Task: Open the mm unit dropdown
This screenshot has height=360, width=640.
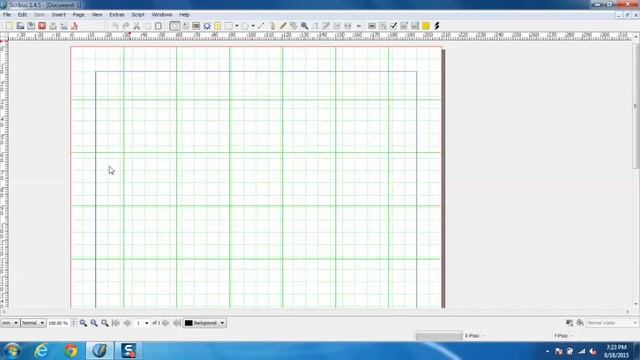Action: (10, 323)
